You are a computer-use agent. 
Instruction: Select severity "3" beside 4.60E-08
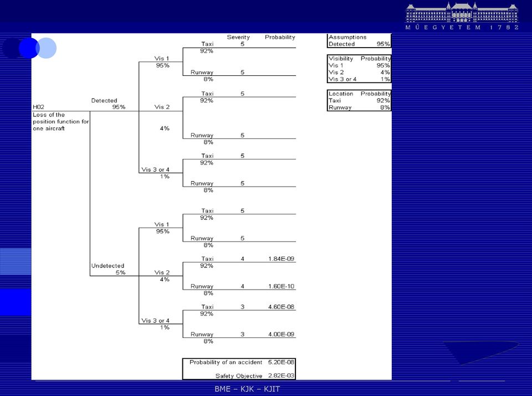click(x=242, y=307)
